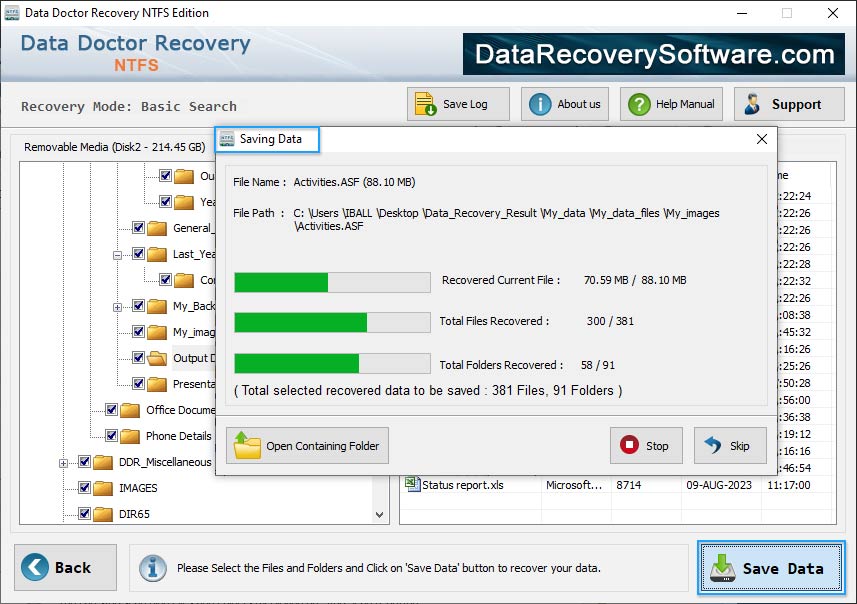Click the NTFS app icon in the title bar
Image resolution: width=857 pixels, height=604 pixels.
click(x=11, y=13)
